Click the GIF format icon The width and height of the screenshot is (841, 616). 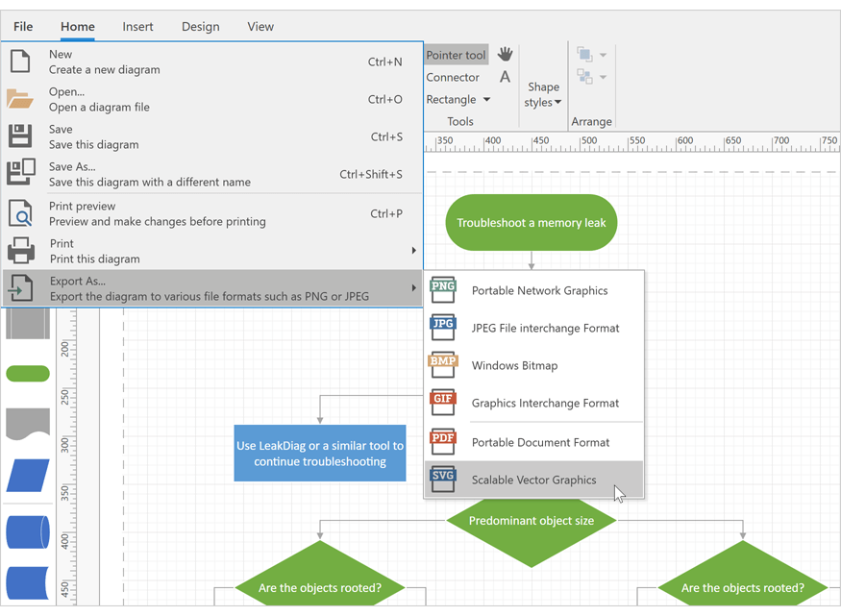point(443,402)
